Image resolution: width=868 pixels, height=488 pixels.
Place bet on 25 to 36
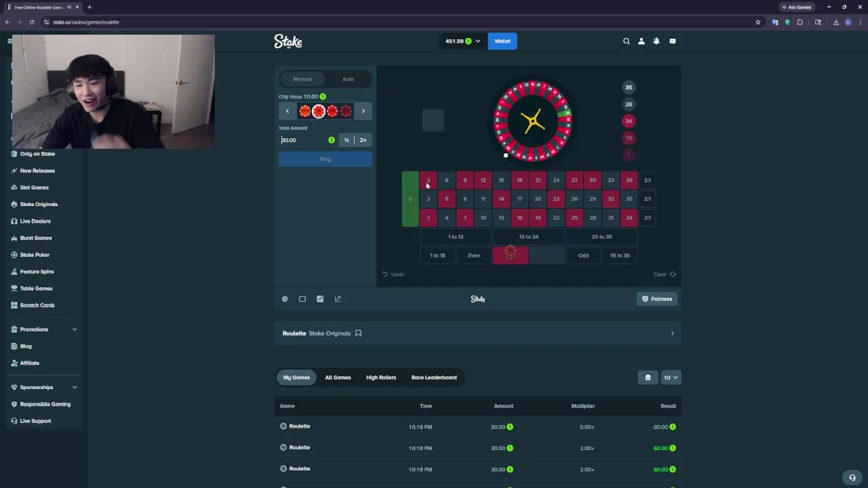click(x=601, y=237)
